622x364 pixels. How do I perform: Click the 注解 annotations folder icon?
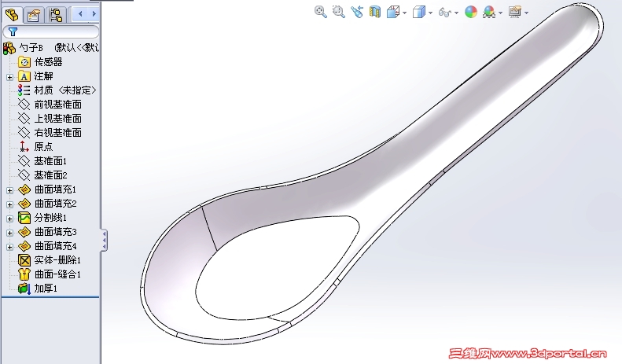pyautogui.click(x=24, y=76)
